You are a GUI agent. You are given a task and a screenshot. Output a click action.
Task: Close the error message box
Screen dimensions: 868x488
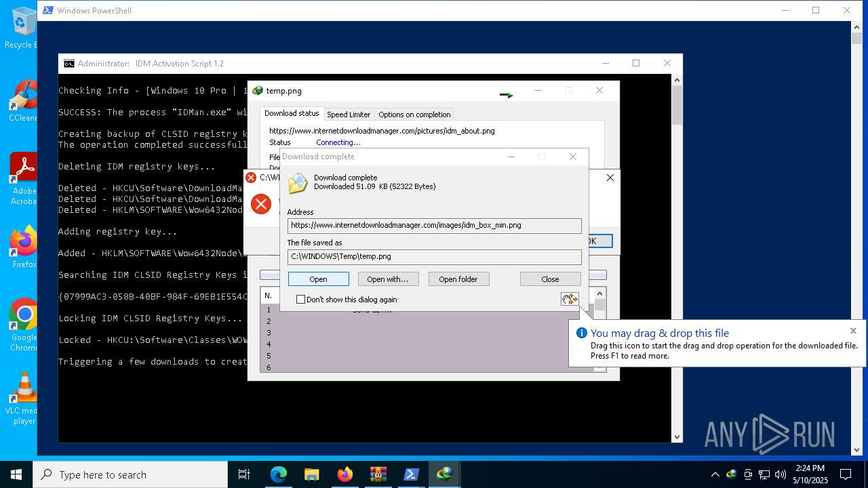click(x=610, y=178)
